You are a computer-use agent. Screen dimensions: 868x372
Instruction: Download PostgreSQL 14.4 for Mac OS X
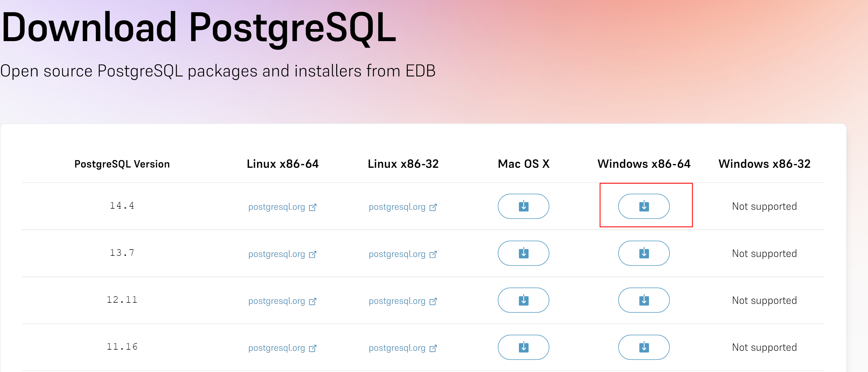pos(523,206)
